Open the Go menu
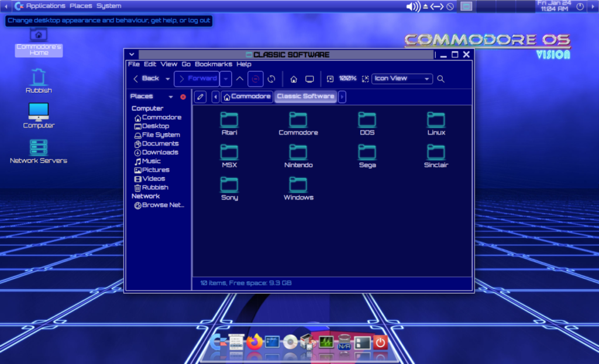 186,64
